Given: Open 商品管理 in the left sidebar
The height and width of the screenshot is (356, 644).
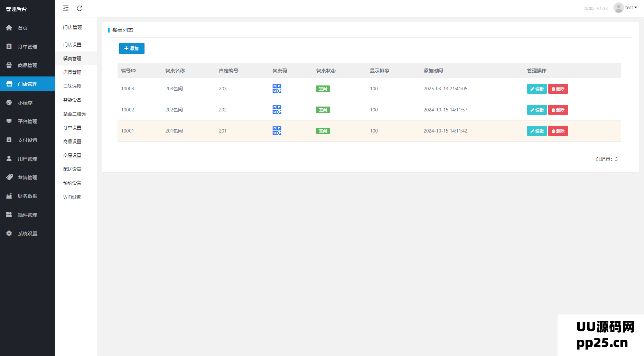Looking at the screenshot, I should 27,65.
